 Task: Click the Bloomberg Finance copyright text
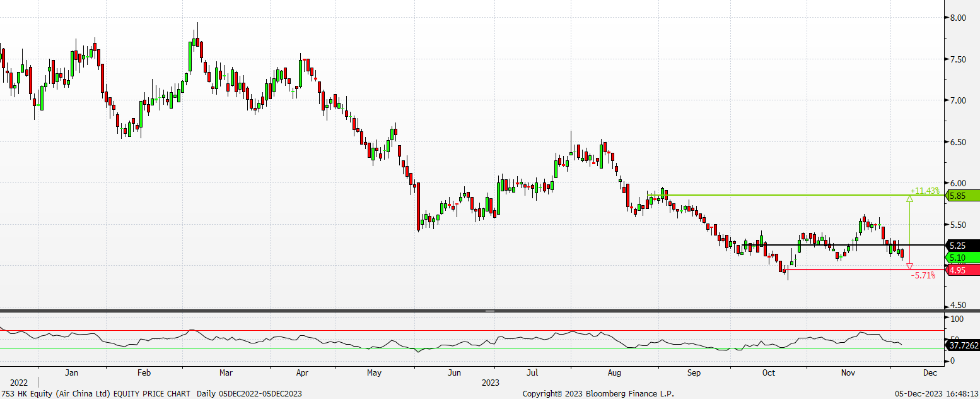pyautogui.click(x=598, y=393)
